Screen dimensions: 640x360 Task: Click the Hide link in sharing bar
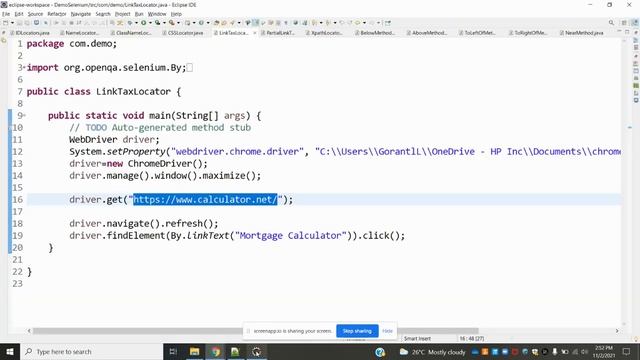[x=387, y=331]
